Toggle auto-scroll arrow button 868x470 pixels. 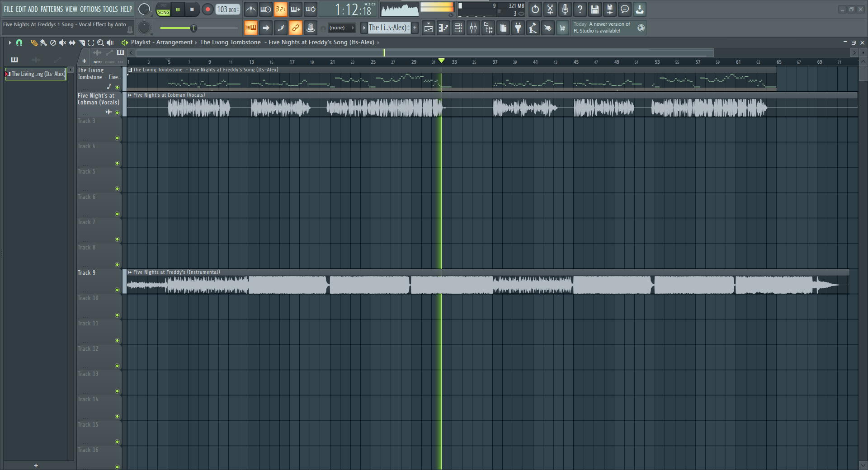tap(266, 28)
